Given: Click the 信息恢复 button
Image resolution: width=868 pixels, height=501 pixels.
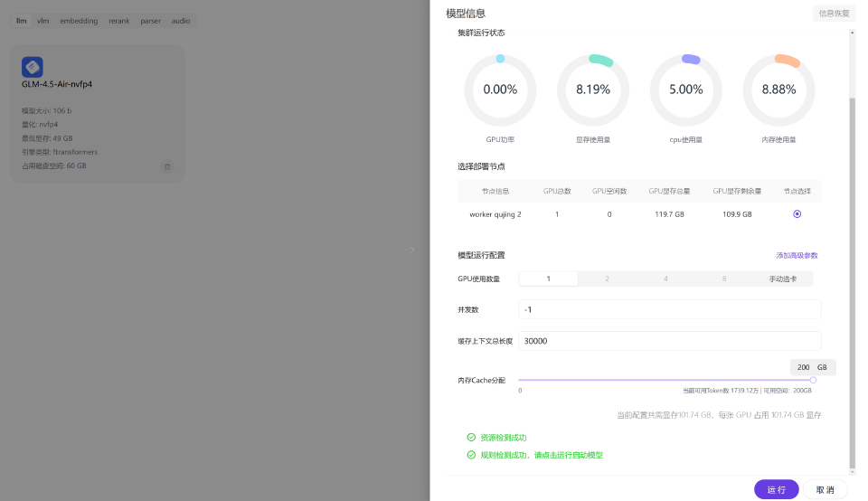Looking at the screenshot, I should (834, 14).
